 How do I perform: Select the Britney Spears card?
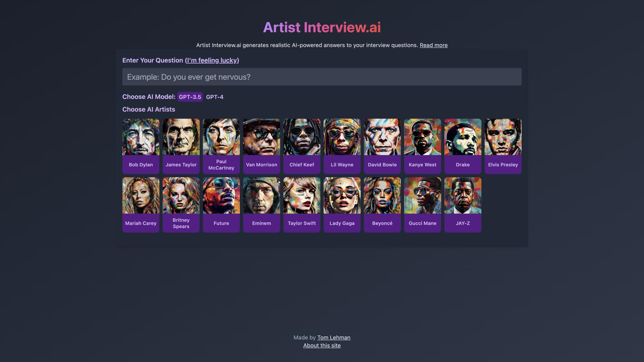181,204
